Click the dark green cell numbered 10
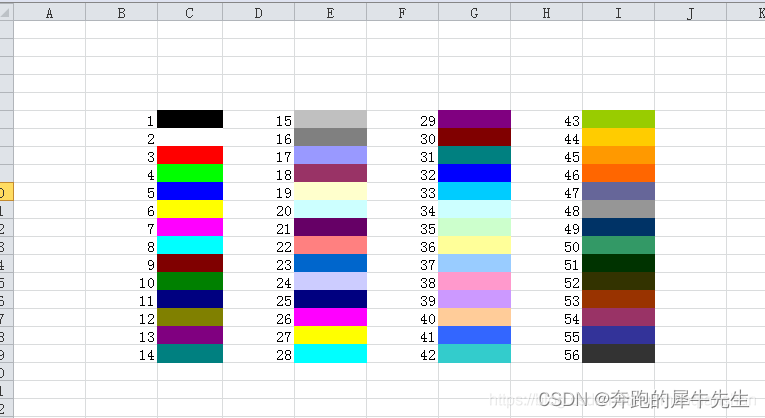765x418 pixels. 190,281
